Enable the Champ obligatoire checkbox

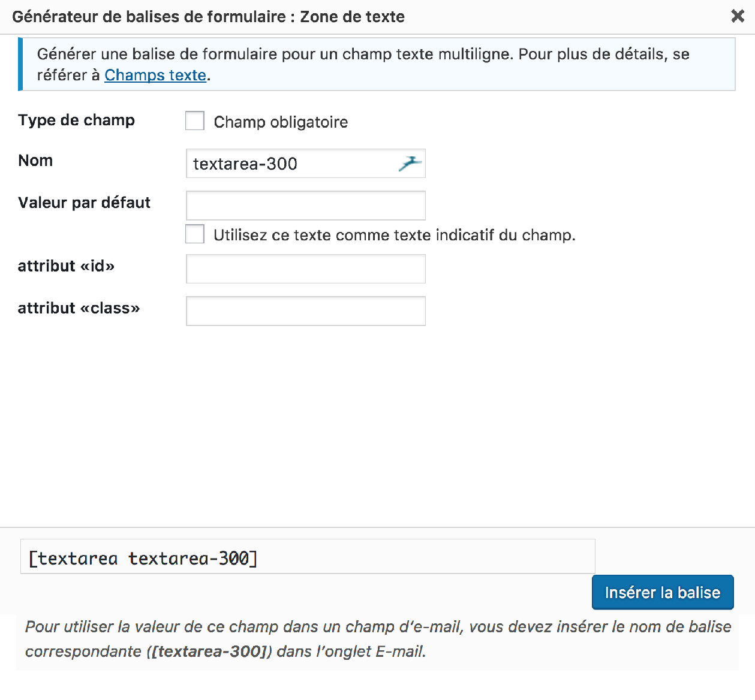coord(194,121)
